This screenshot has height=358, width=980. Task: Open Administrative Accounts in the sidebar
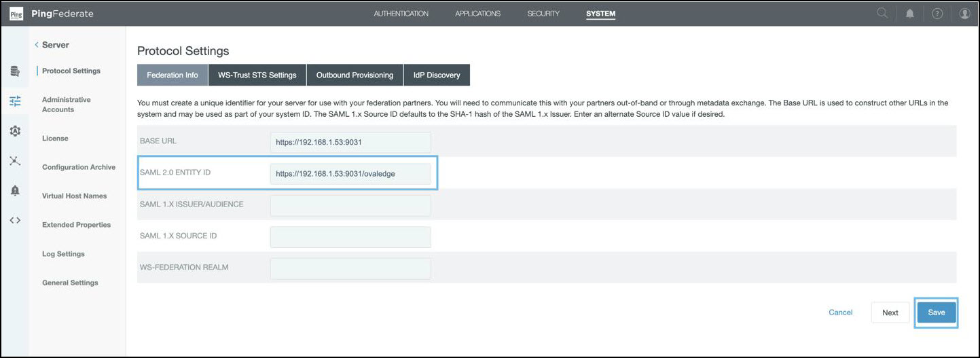pos(66,105)
